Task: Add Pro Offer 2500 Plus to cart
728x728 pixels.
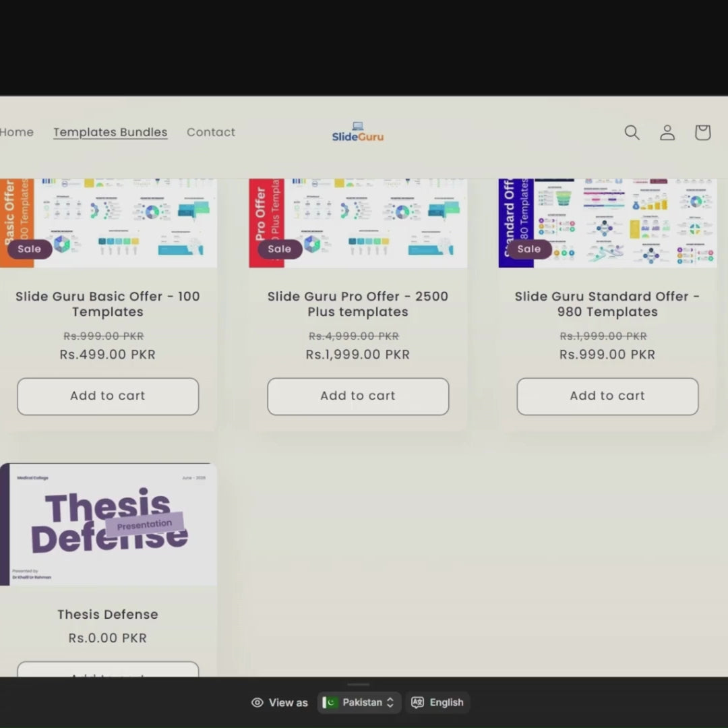Action: pos(358,396)
